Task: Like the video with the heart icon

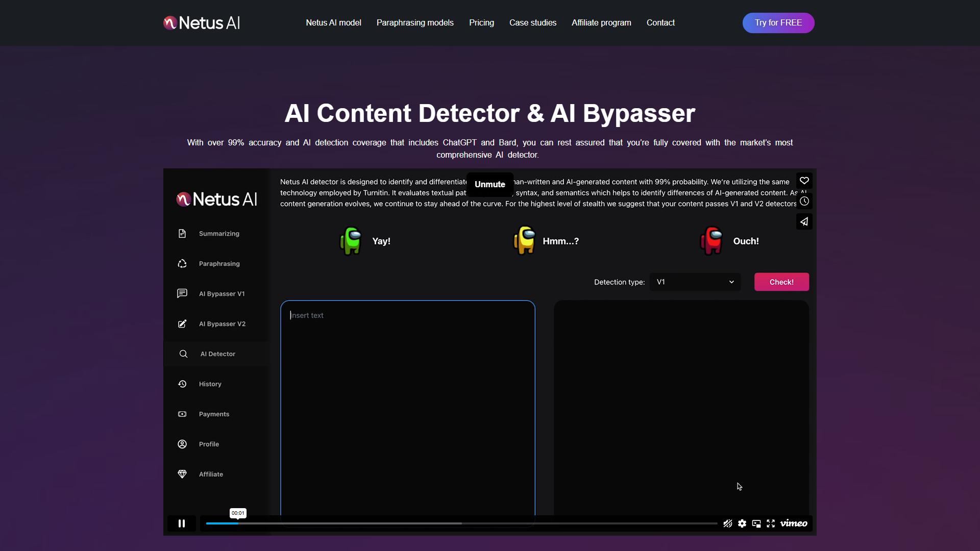Action: coord(805,180)
